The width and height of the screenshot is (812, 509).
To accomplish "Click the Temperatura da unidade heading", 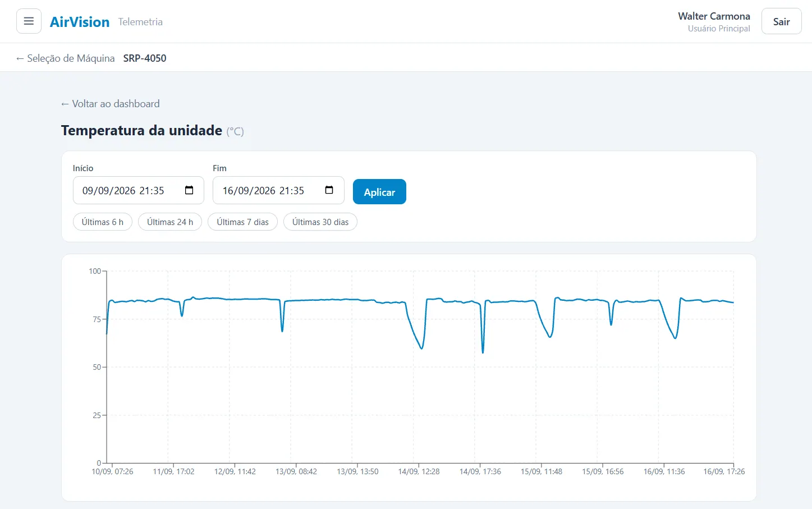I will 141,130.
